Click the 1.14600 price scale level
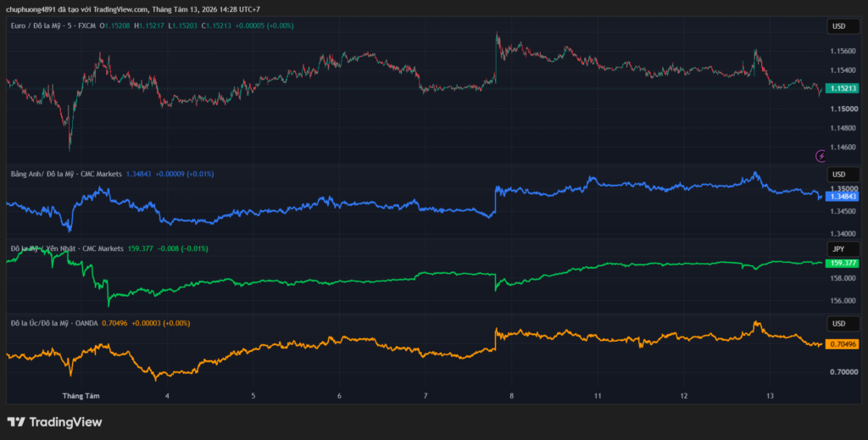Viewport: 868px width, 440px height. [843, 148]
